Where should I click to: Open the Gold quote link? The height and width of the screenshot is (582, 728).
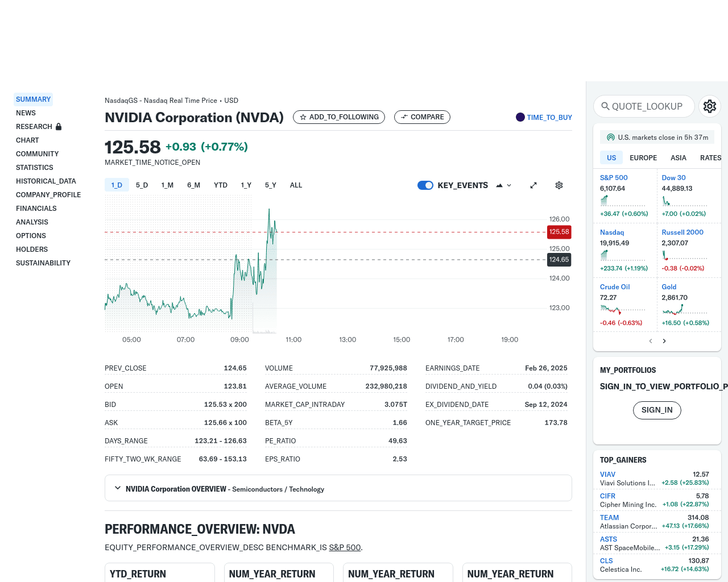point(669,287)
